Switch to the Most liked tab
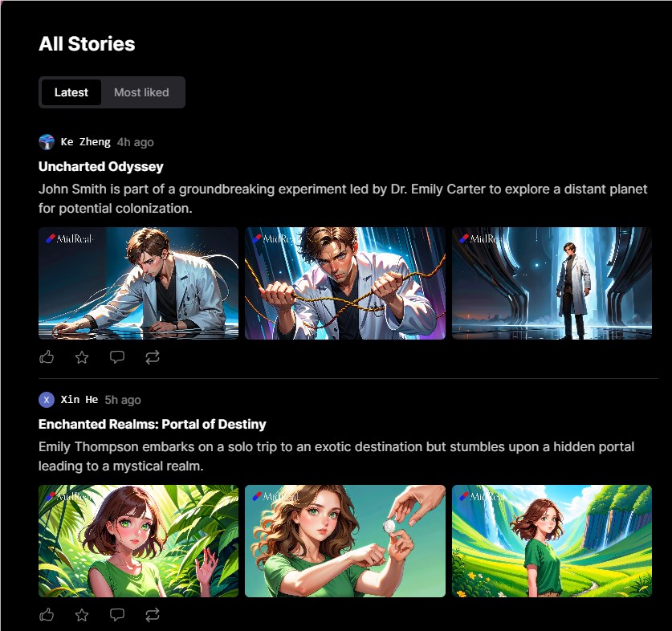Image resolution: width=672 pixels, height=631 pixels. click(x=141, y=92)
